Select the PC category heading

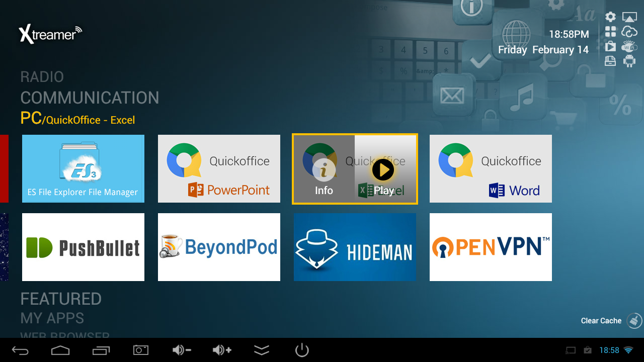(31, 118)
